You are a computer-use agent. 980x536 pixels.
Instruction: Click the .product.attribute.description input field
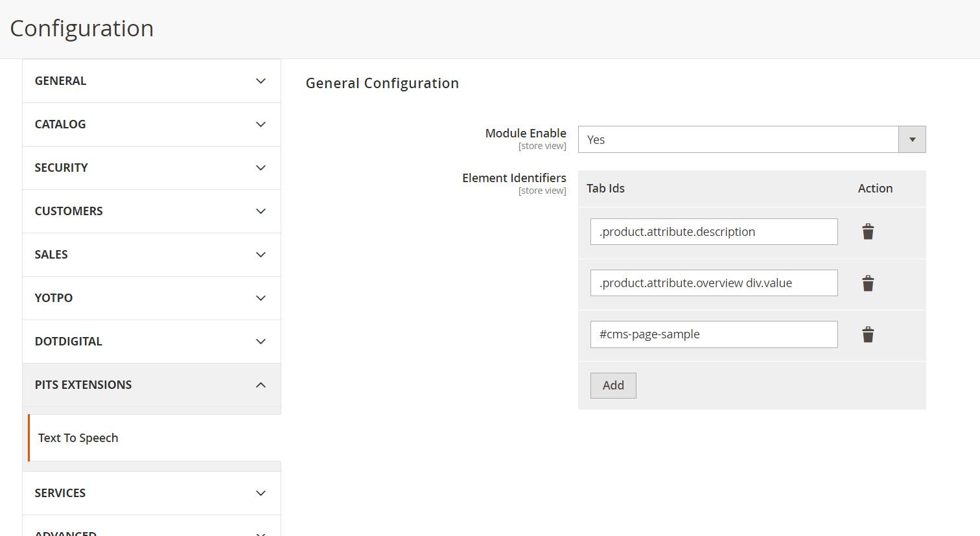tap(714, 232)
